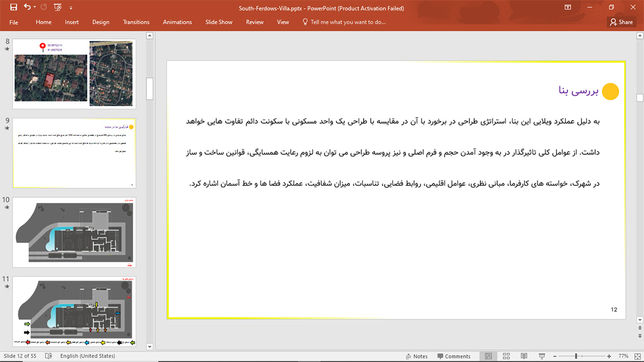Click main slide area scroll up arrow
Image resolution: width=644 pixels, height=362 pixels.
pos(640,36)
